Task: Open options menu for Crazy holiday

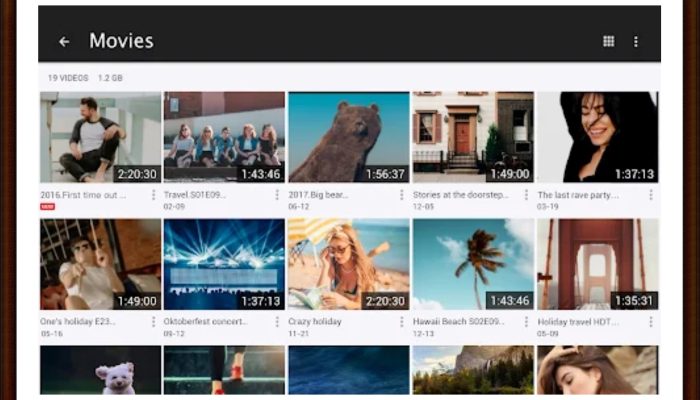Action: click(x=401, y=322)
